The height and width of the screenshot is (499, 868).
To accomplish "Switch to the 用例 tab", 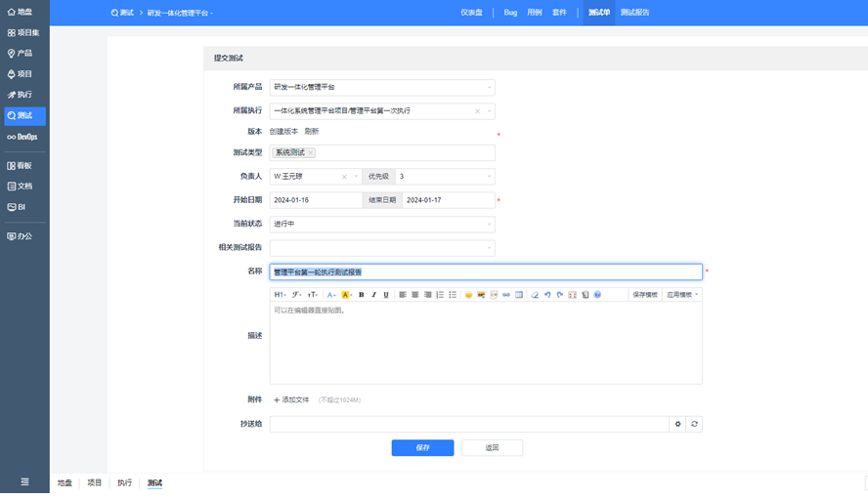I will pos(535,12).
